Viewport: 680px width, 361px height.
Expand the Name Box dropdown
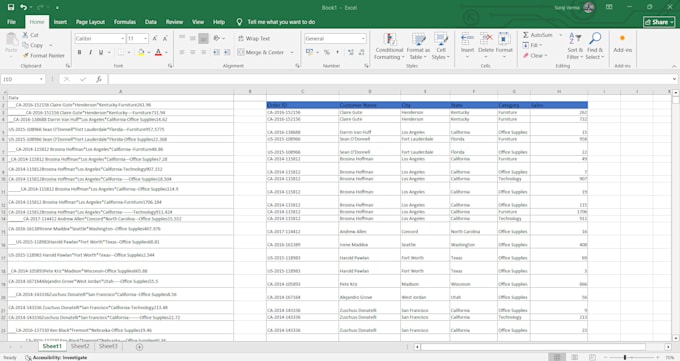pos(41,79)
